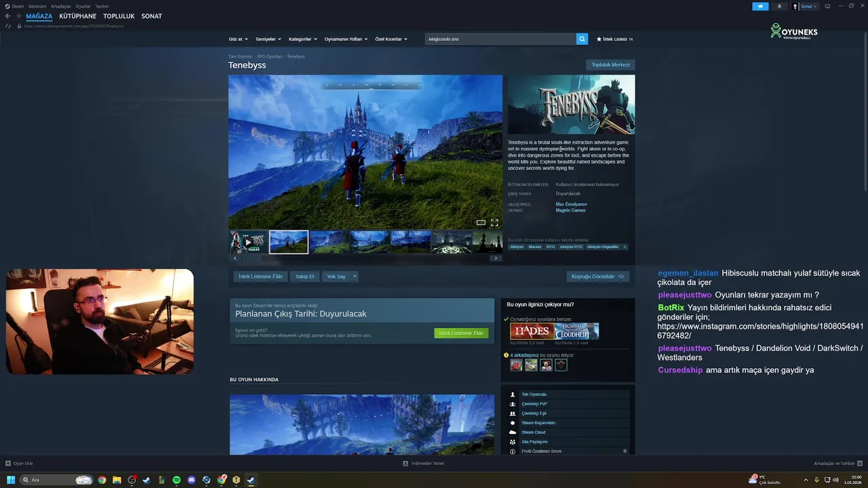Image resolution: width=868 pixels, height=488 pixels.
Task: Click the Mağazada ara search field
Action: [500, 39]
